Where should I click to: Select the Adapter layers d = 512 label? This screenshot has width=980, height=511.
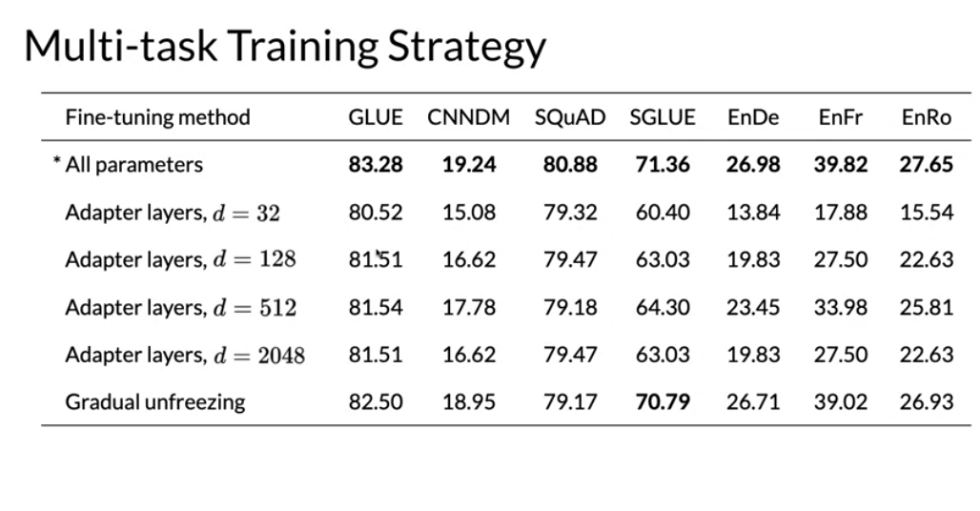180,307
